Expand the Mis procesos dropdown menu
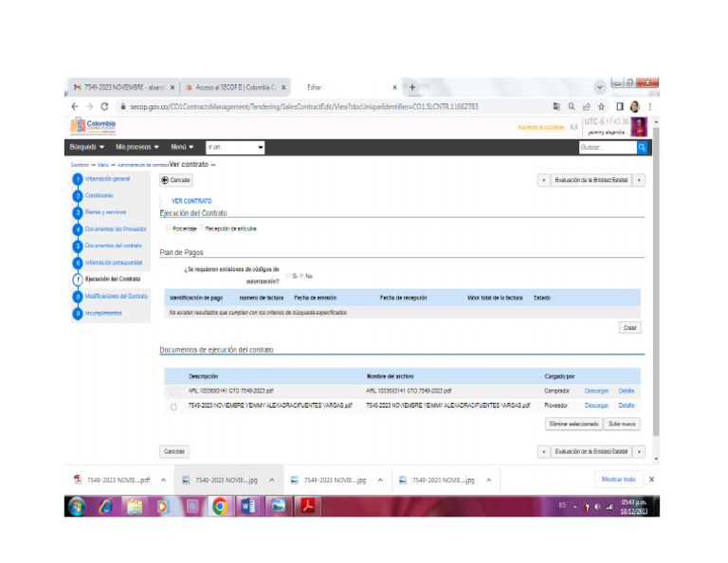Screen dimensions: 728x563 click(x=136, y=147)
